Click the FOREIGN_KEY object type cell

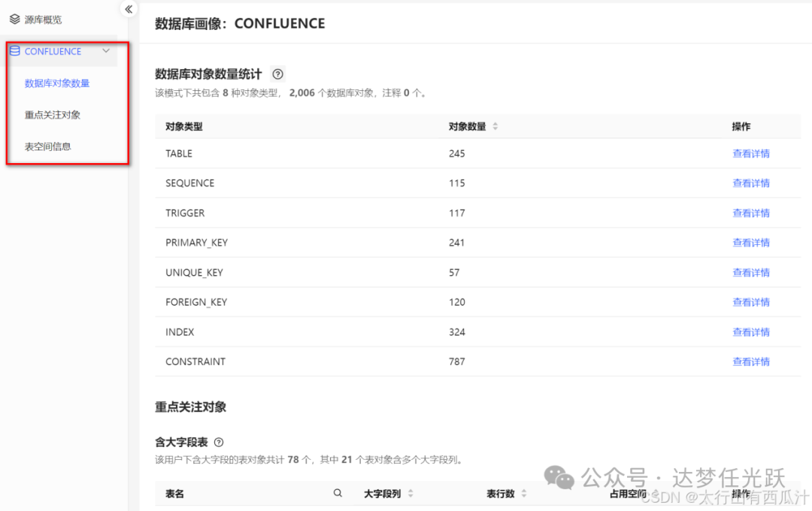click(196, 302)
